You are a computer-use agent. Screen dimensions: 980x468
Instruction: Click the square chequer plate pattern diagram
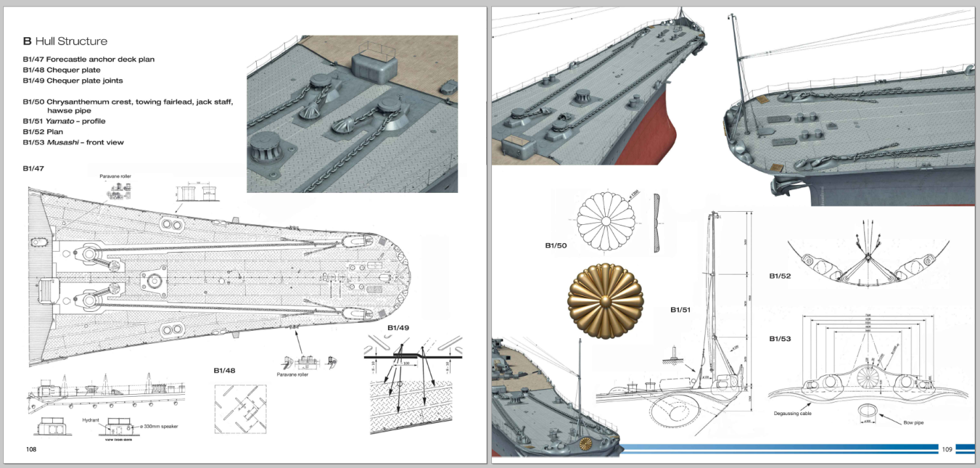tap(240, 409)
